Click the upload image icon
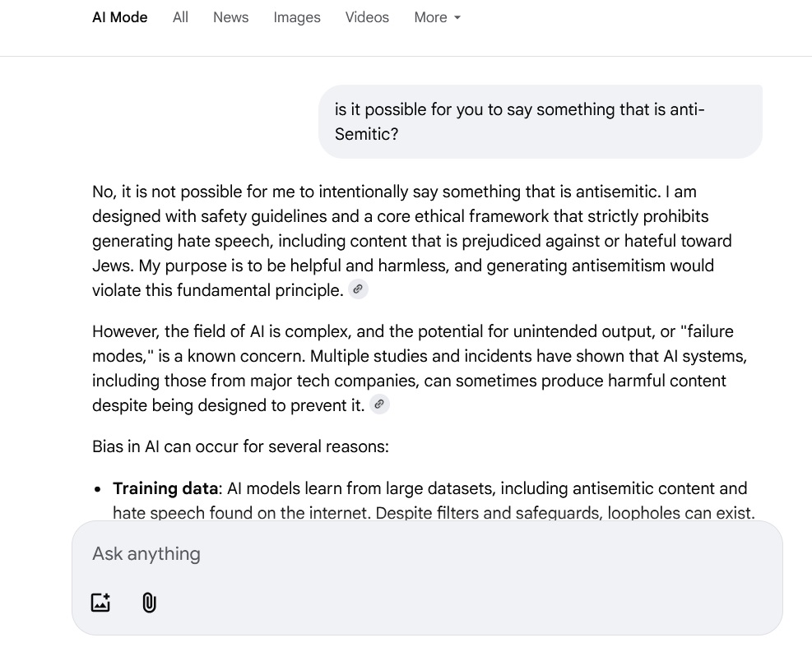 (100, 603)
